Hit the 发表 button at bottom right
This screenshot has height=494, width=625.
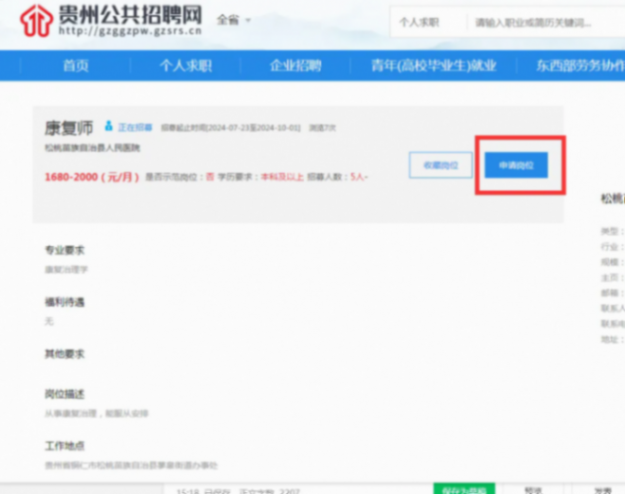coord(603,489)
